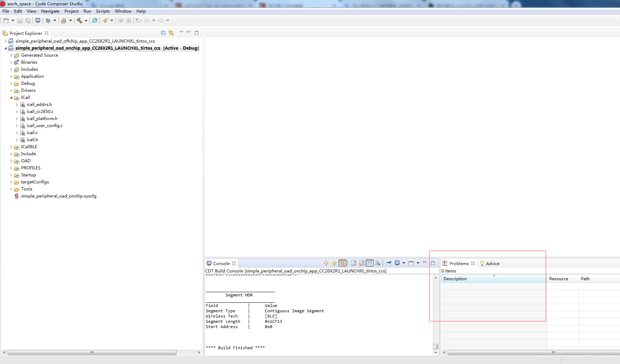This screenshot has height=364, width=620.
Task: Sort Problems by Path column
Action: 599,279
